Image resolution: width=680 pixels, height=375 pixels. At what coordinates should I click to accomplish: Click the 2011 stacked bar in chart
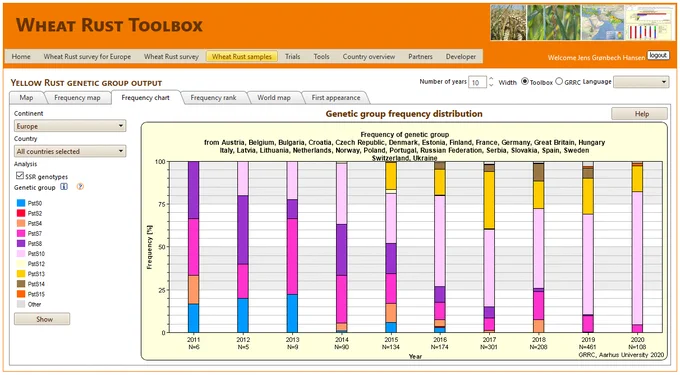coord(193,247)
